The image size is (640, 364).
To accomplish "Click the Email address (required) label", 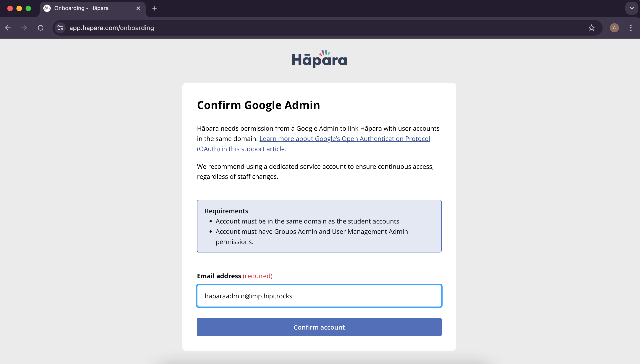I will pos(234,276).
